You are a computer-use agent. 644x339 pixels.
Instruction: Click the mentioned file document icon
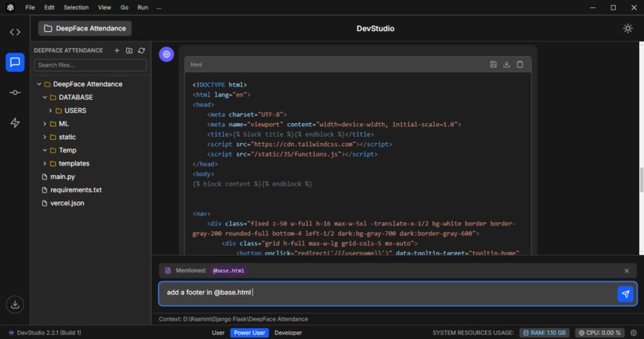click(168, 271)
